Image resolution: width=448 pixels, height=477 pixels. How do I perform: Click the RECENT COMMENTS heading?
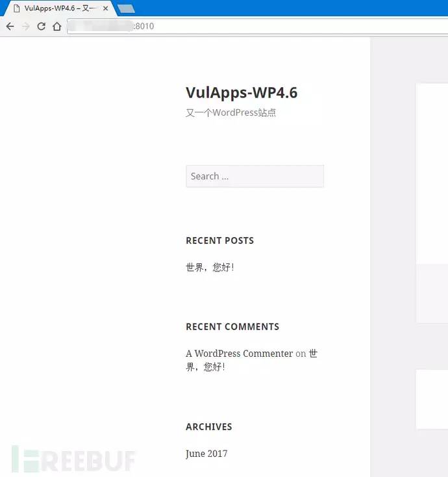pyautogui.click(x=232, y=327)
